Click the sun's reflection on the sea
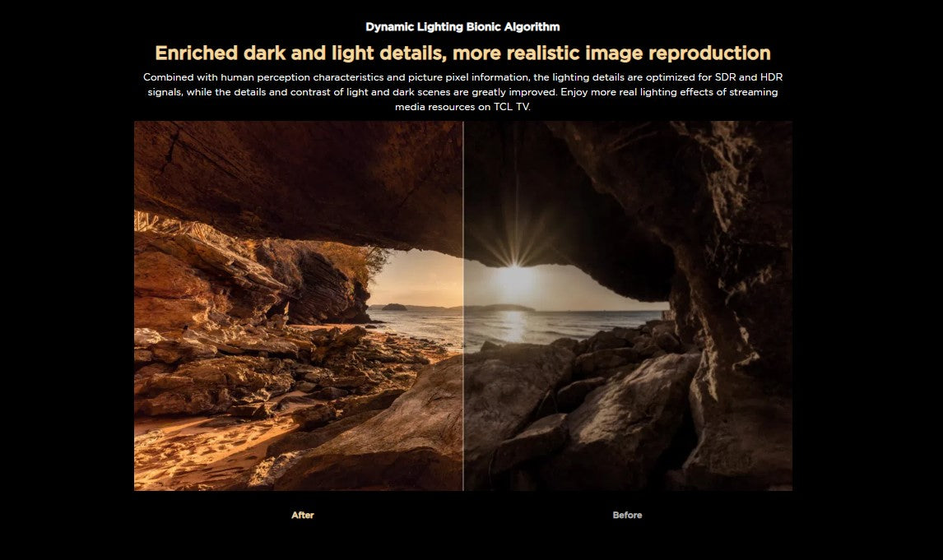The image size is (943, 560). point(514,323)
